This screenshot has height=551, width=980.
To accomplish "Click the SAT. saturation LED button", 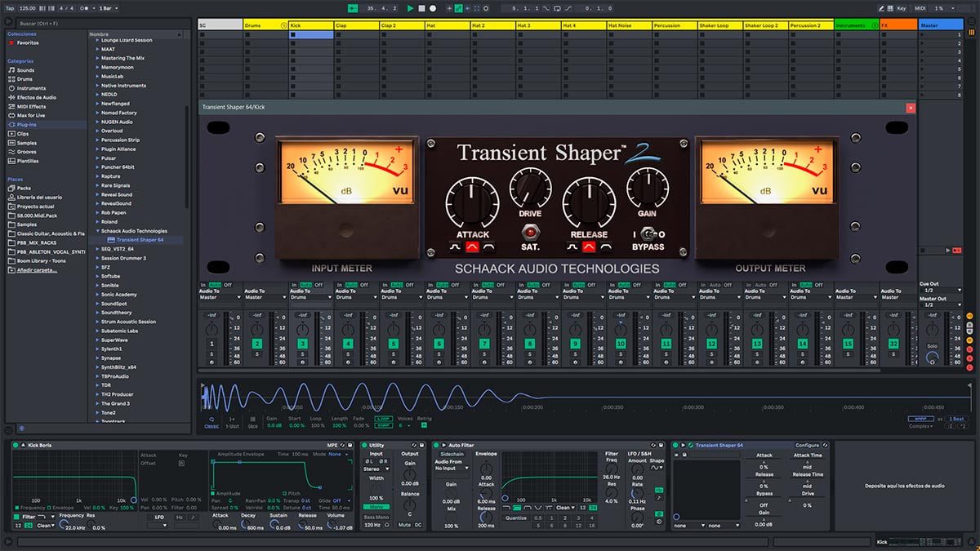I will 529,234.
